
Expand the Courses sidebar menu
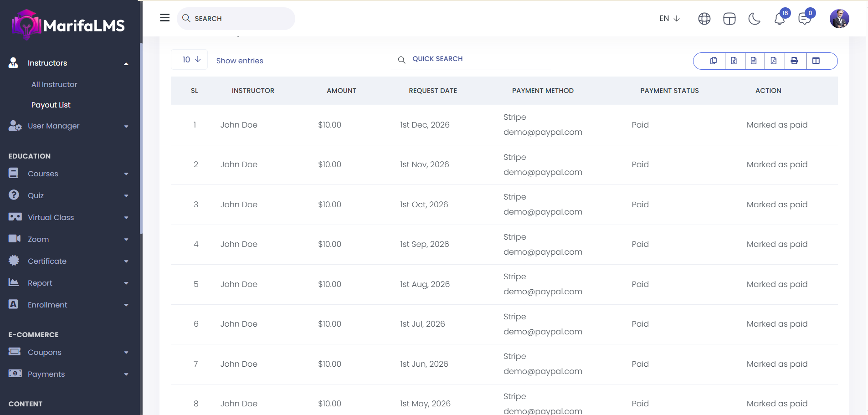(68, 174)
